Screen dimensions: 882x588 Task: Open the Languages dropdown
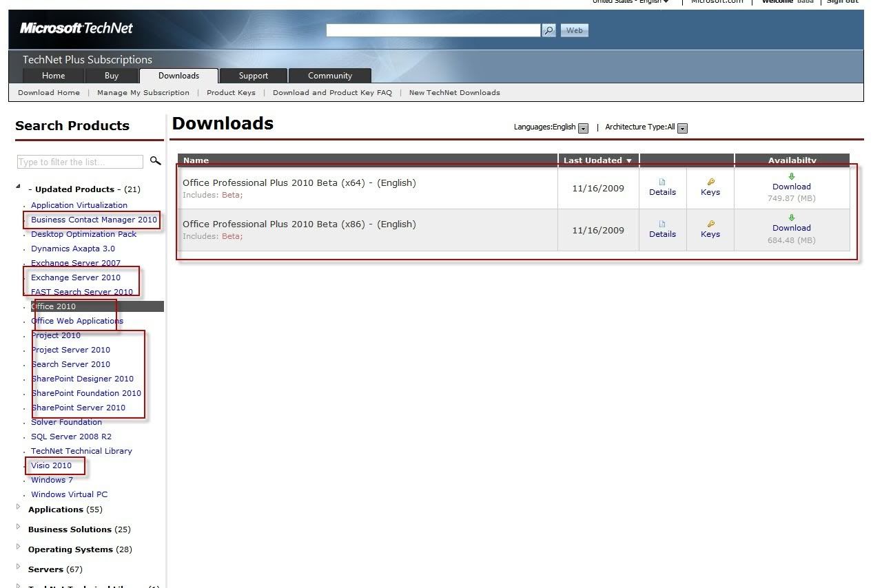pyautogui.click(x=583, y=128)
